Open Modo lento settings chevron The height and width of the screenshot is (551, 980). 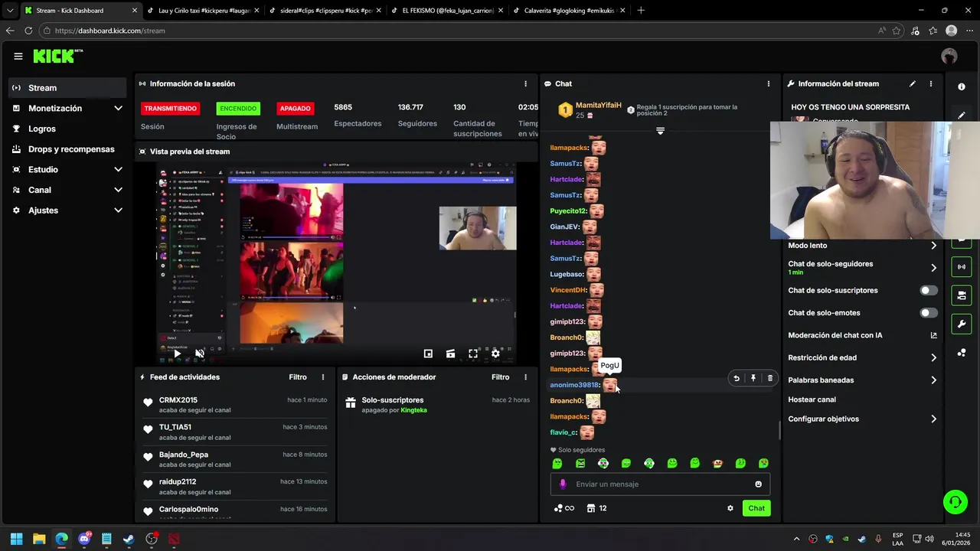click(933, 246)
